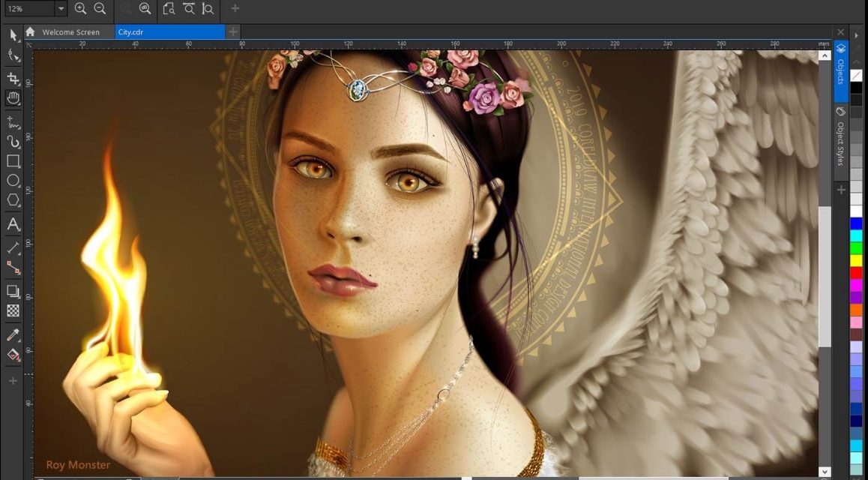Click the Home icon beside Welcome Screen
The image size is (868, 480).
tap(30, 31)
